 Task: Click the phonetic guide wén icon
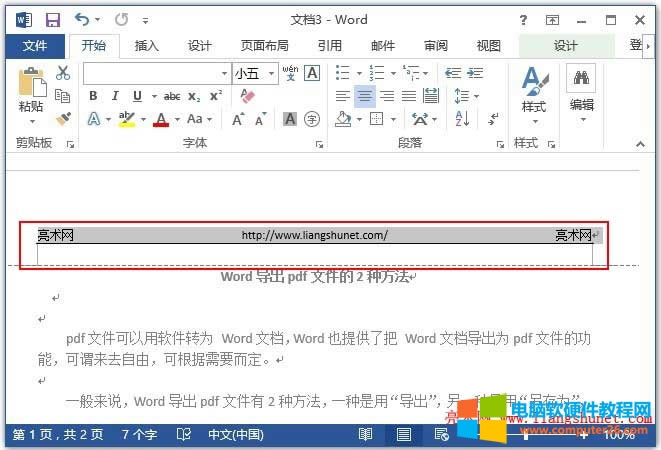(x=290, y=73)
